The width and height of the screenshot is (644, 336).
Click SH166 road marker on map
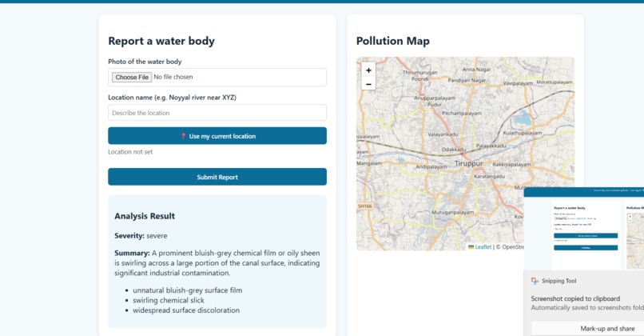tap(364, 206)
